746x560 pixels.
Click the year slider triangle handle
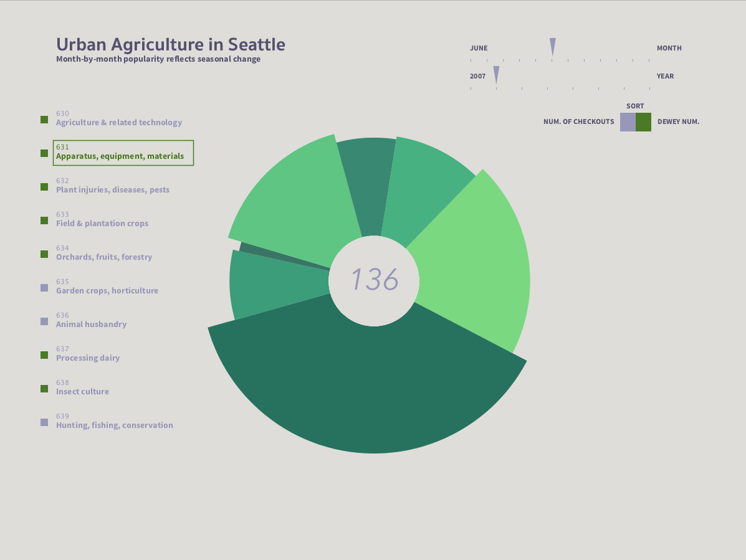[496, 75]
